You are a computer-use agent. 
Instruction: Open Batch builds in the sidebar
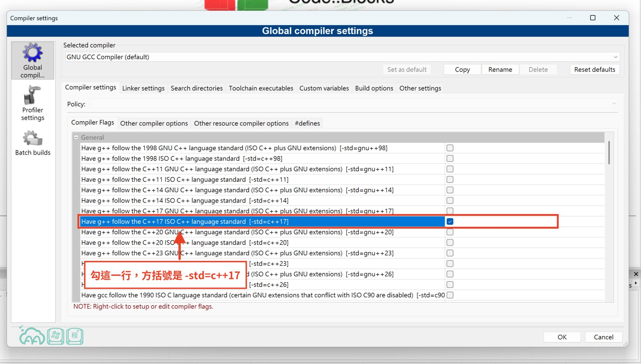pos(32,143)
